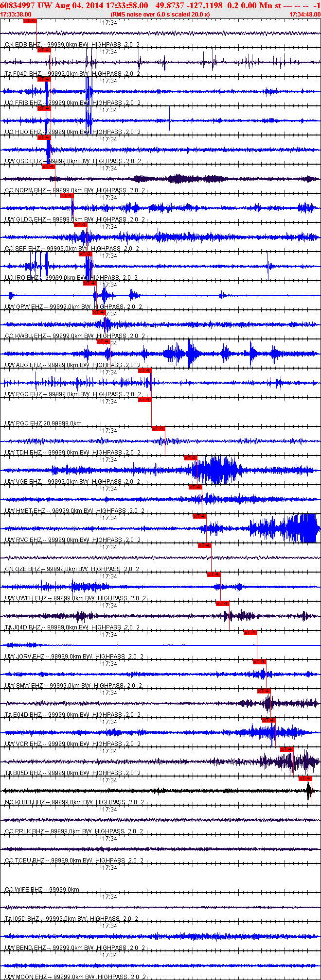Select the UW.VGB EHZ trace label
Viewport: 321px width, 980px height.
click(73, 482)
